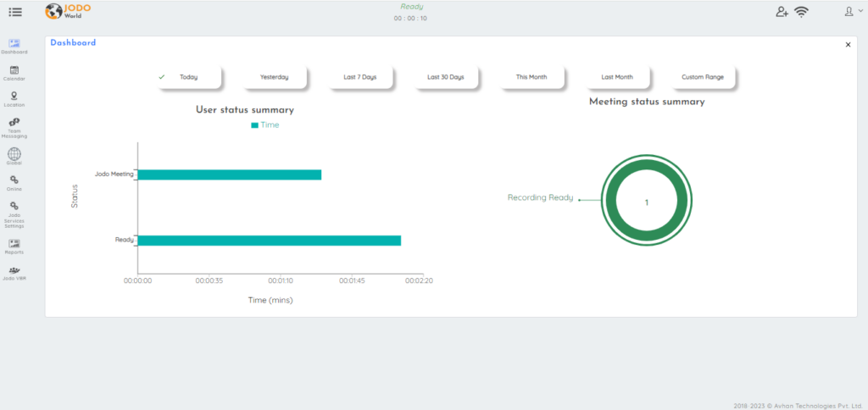Click the 00 : 00 : 10 timer

[x=410, y=19]
